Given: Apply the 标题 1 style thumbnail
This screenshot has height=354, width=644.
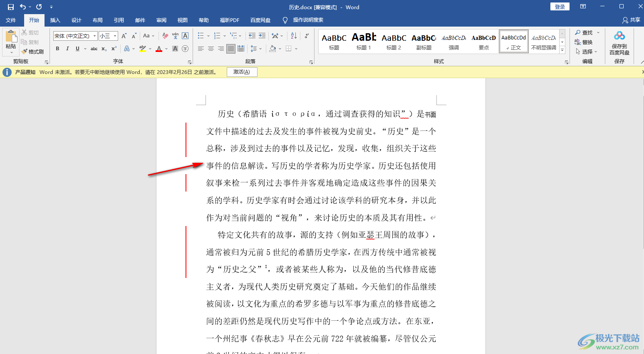Looking at the screenshot, I should point(364,42).
